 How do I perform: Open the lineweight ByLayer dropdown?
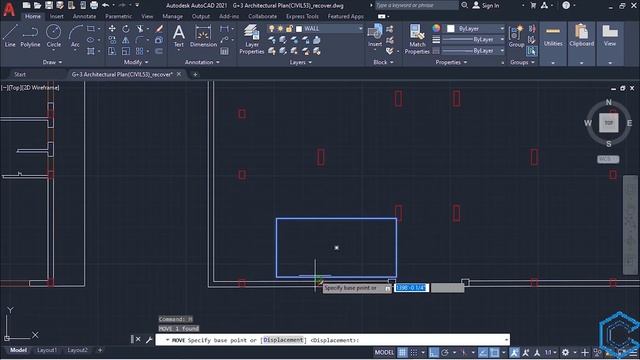502,40
